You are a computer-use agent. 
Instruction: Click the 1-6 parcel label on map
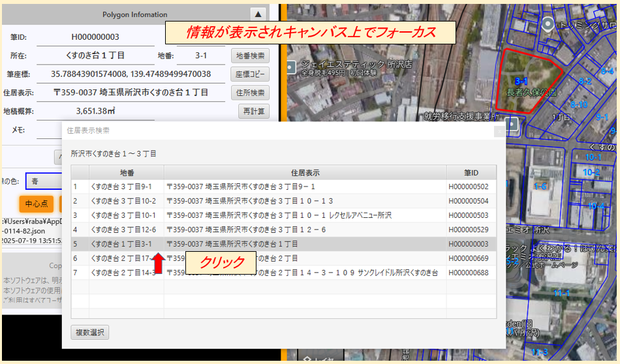pos(540,187)
